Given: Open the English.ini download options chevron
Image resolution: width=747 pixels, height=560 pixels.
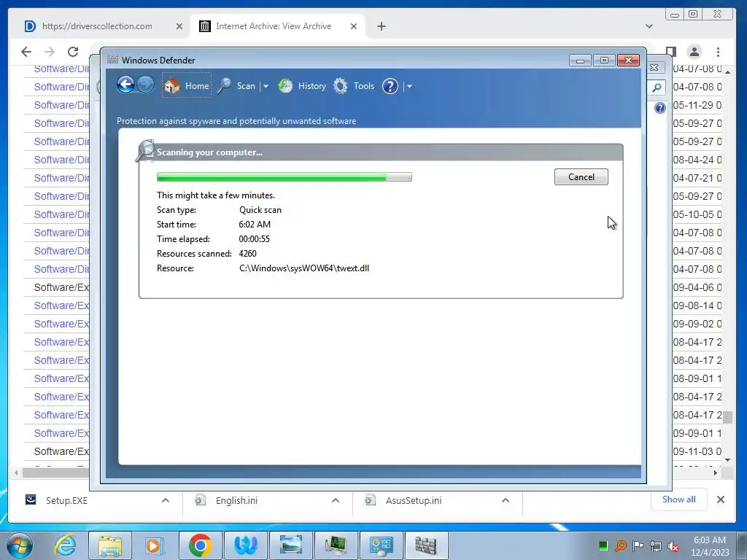Looking at the screenshot, I should tap(336, 500).
